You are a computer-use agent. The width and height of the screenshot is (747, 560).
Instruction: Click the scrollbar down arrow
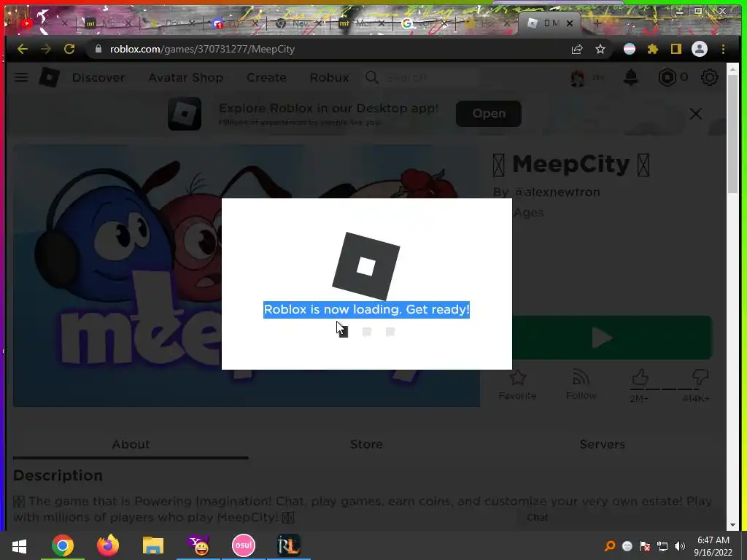(x=732, y=525)
